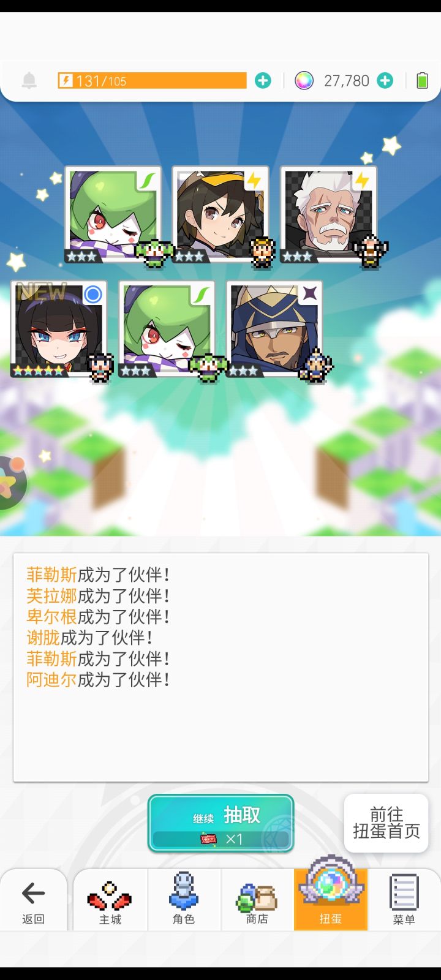
Task: Select the brown-haired girl with yellow headband card
Action: coord(221,214)
